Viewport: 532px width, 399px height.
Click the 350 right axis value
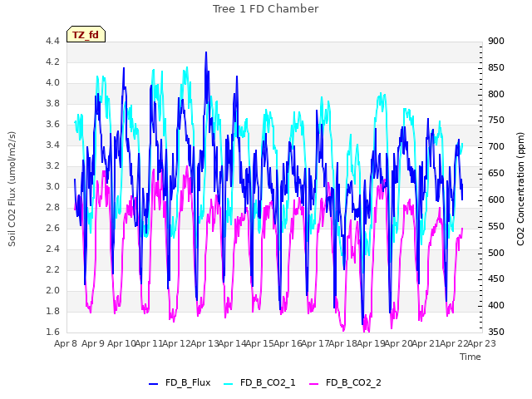click(x=496, y=332)
